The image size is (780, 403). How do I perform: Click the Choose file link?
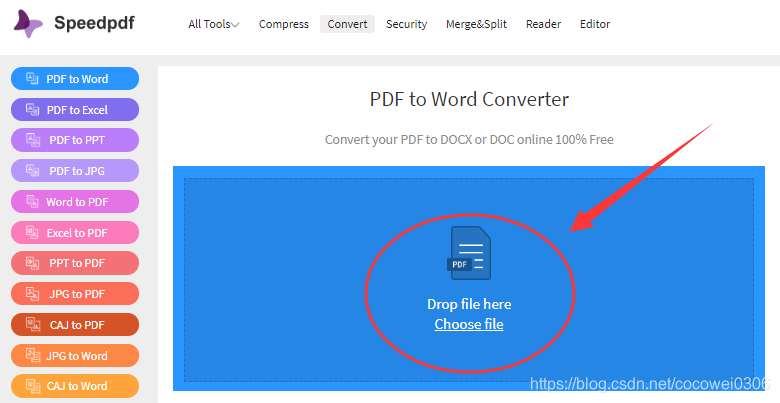click(x=469, y=324)
